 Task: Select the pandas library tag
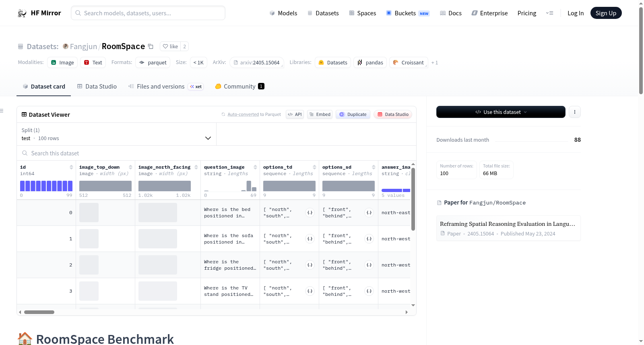[x=370, y=62]
